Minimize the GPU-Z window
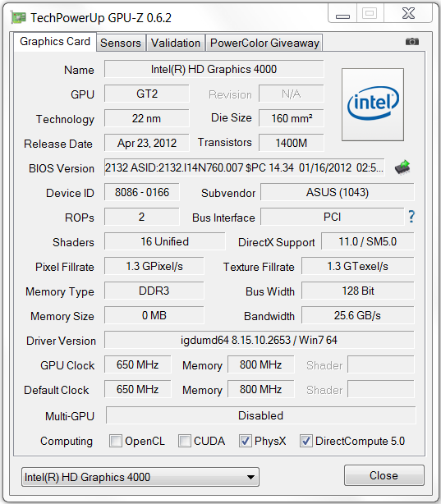Screen dimensions: 441x504 coord(342,14)
